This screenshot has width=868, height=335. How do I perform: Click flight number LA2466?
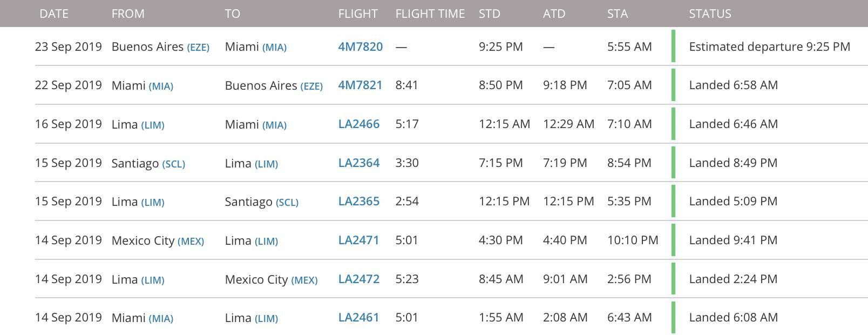(359, 124)
